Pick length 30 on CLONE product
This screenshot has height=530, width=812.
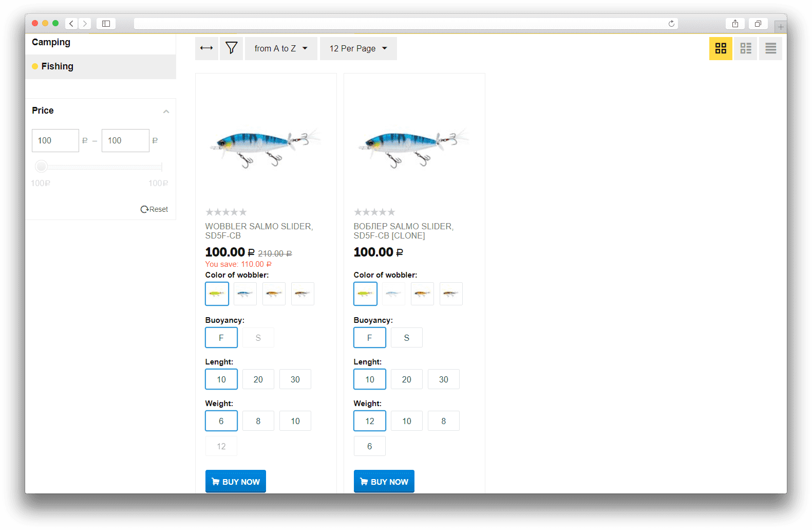[444, 379]
